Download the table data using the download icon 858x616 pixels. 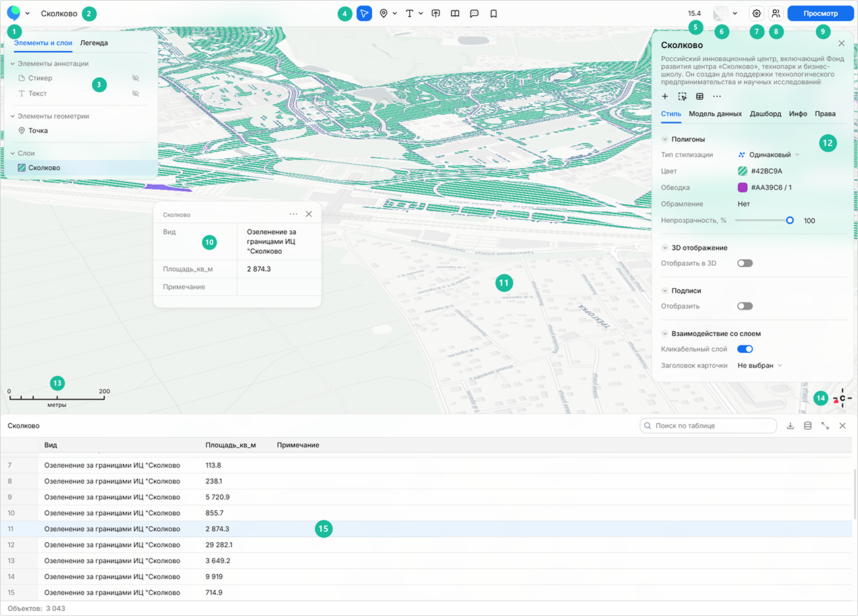(791, 426)
